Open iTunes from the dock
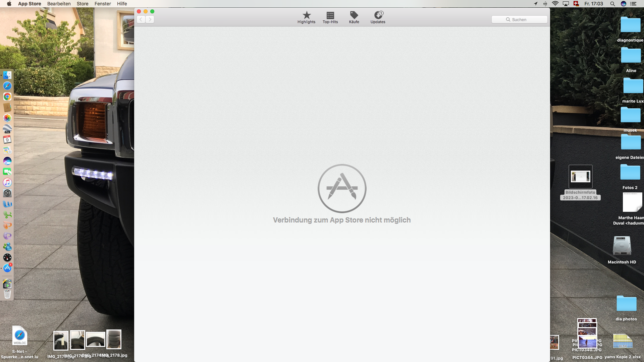The height and width of the screenshot is (362, 644). [7, 182]
